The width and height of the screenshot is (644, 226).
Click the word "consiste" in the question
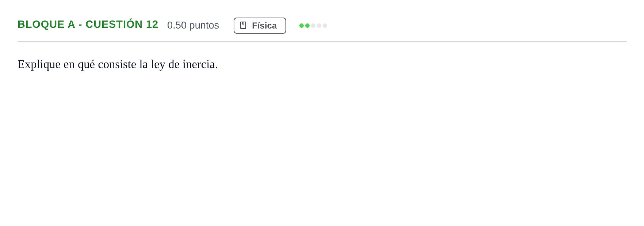click(117, 64)
